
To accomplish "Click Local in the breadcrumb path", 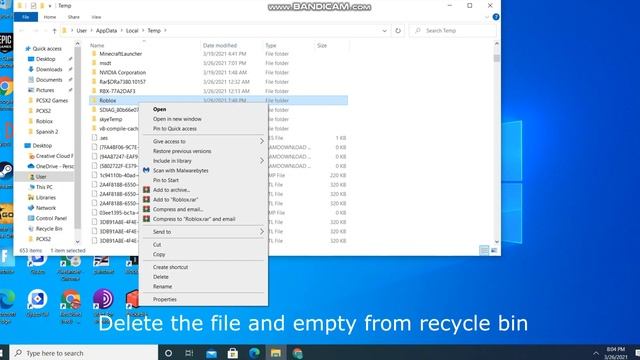I will pyautogui.click(x=132, y=31).
